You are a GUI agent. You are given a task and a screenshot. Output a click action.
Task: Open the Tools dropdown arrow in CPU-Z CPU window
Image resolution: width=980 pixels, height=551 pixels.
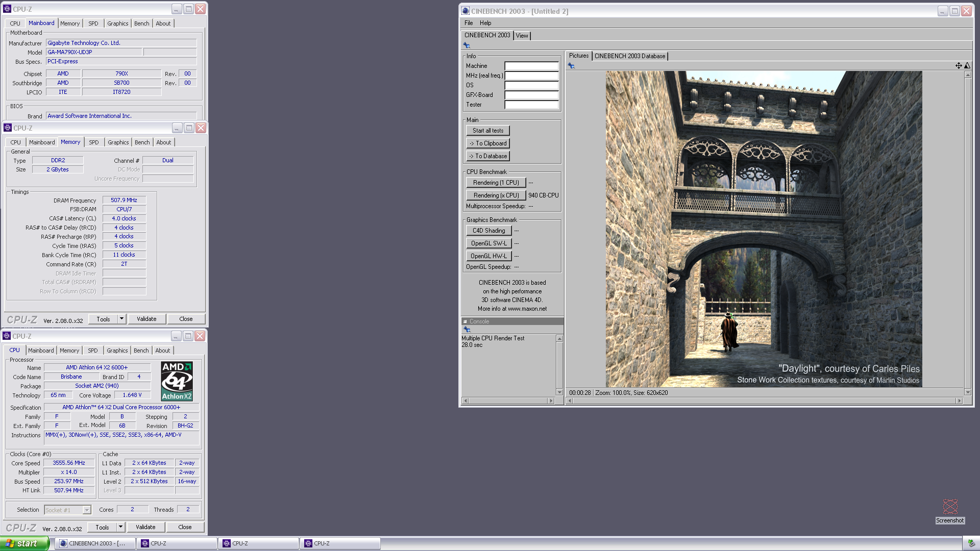120,527
